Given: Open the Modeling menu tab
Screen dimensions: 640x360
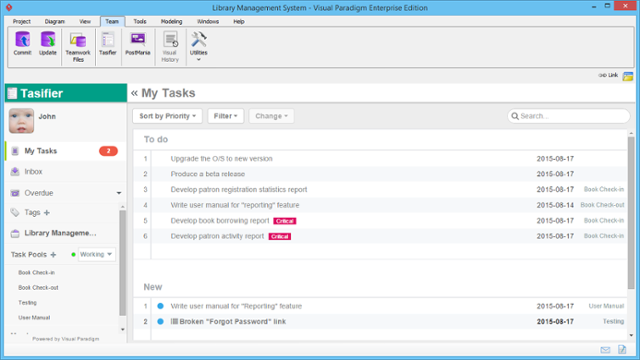Looking at the screenshot, I should click(171, 22).
